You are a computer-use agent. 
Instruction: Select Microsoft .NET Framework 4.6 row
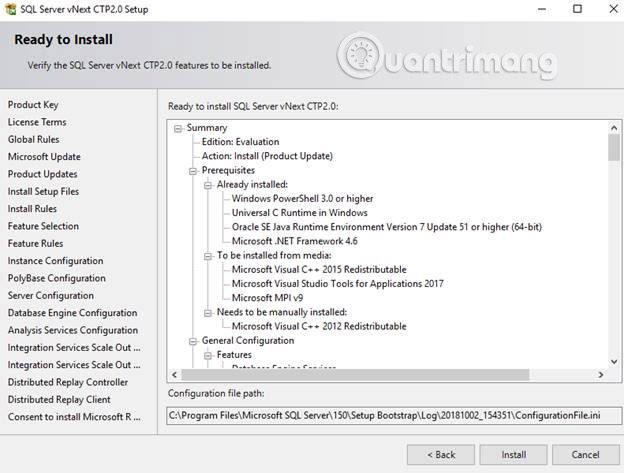pyautogui.click(x=294, y=241)
